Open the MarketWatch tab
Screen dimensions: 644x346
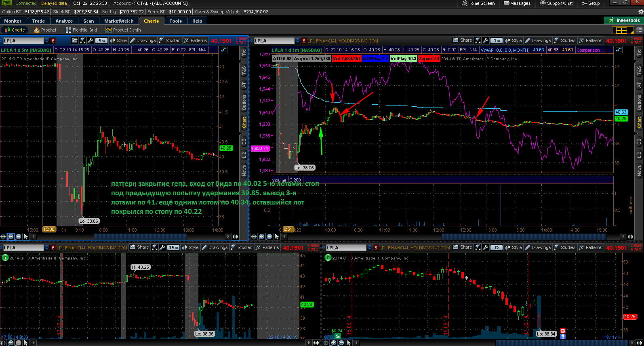(x=119, y=21)
